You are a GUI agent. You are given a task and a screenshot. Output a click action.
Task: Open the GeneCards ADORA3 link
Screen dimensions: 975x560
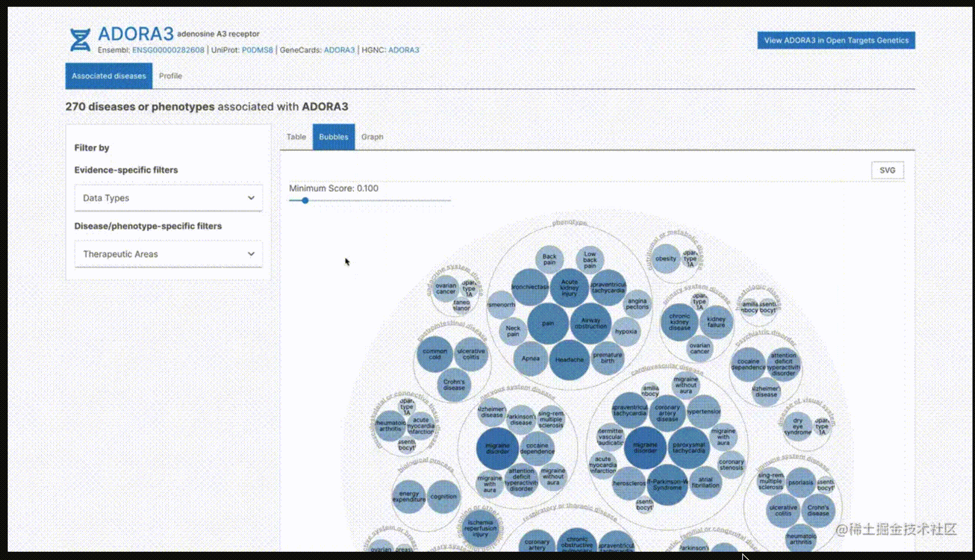coord(339,50)
